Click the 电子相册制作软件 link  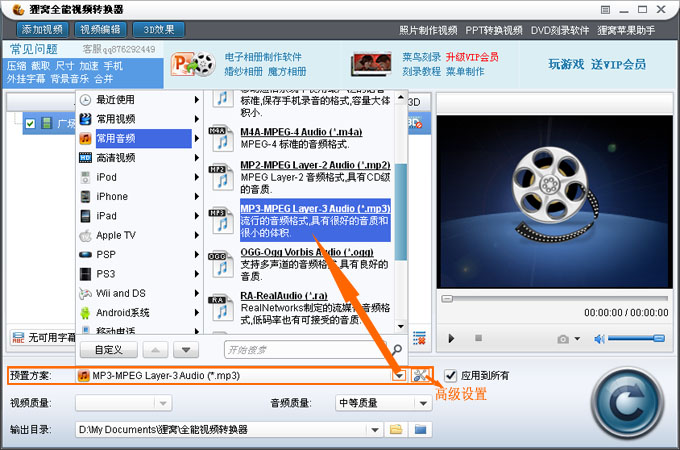click(x=263, y=57)
